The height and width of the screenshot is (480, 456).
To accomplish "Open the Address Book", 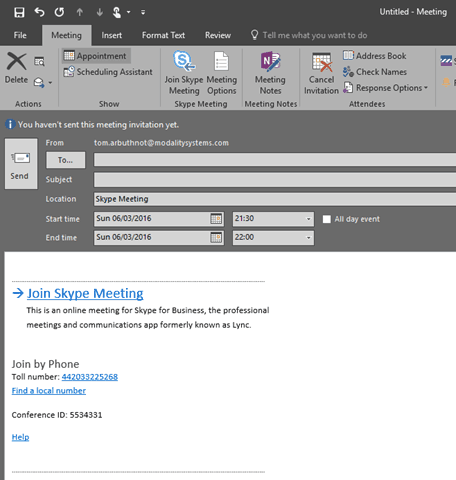I will coord(375,56).
